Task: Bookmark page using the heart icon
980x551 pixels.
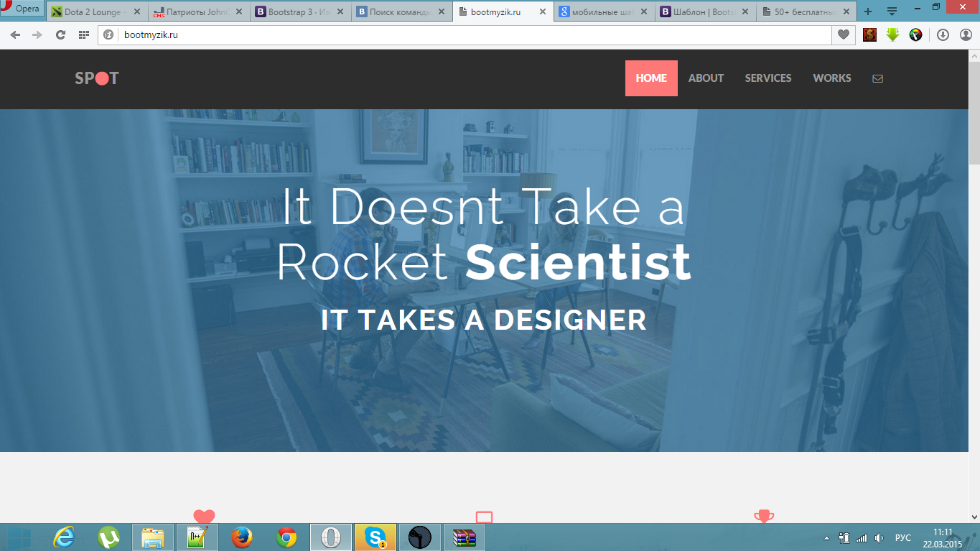Action: pos(844,34)
